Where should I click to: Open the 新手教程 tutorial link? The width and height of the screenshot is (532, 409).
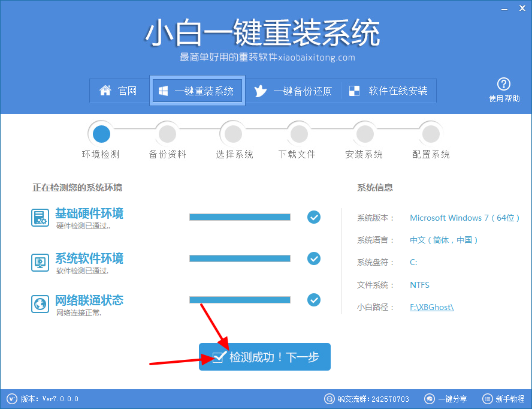point(510,399)
